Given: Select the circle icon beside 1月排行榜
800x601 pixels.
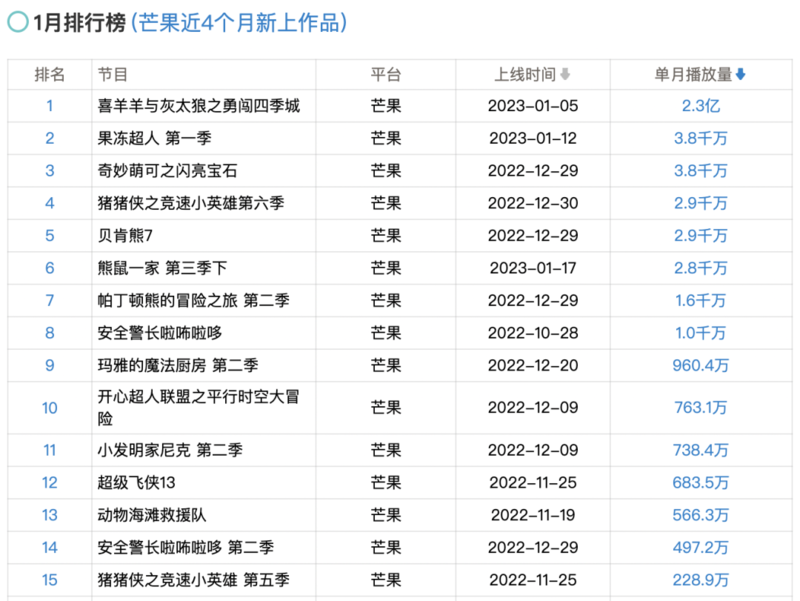Looking at the screenshot, I should point(18,22).
